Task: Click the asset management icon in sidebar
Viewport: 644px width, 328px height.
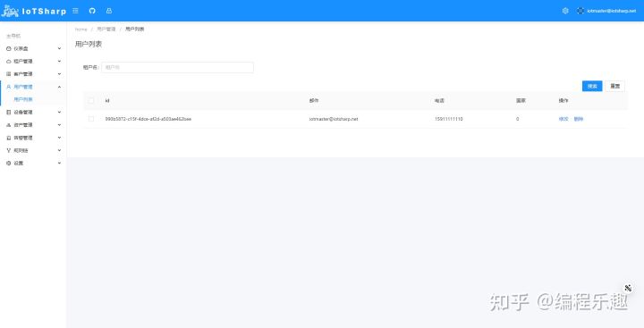Action: [9, 125]
